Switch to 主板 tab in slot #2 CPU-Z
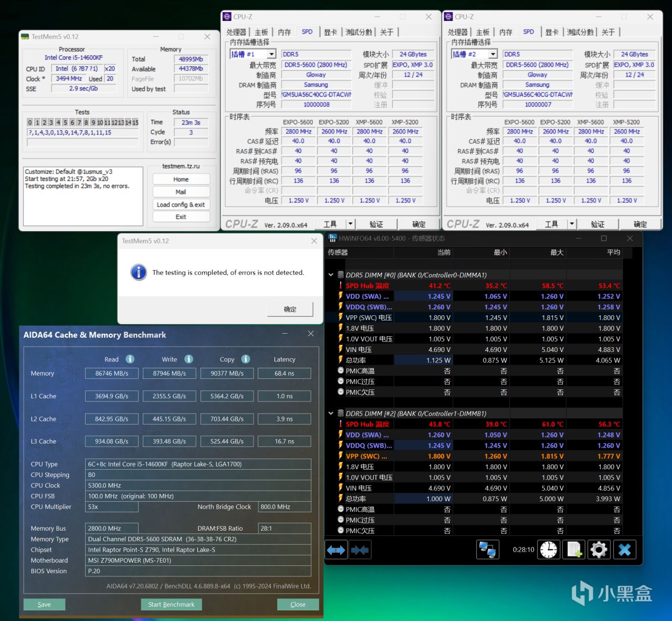Viewport: 672px width, 621px height. [x=482, y=32]
